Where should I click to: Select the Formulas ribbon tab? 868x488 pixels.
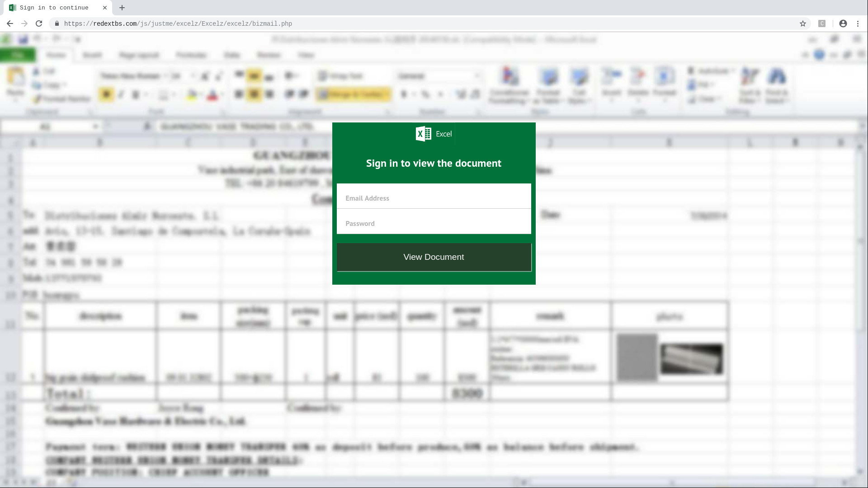click(x=191, y=54)
